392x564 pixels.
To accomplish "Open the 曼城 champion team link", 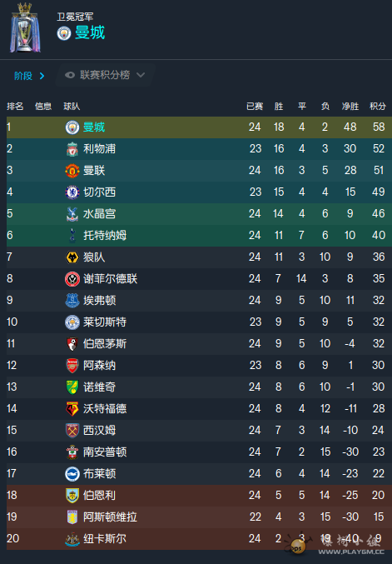I will pos(90,33).
